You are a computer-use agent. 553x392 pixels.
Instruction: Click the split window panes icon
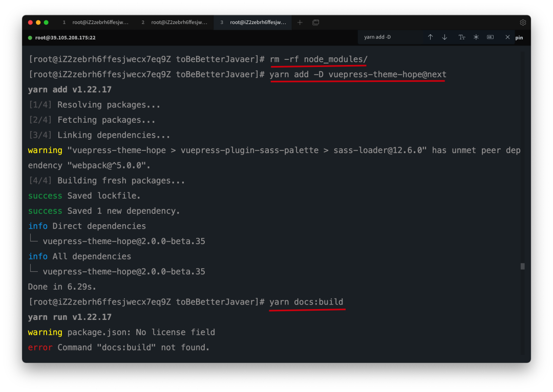coord(315,23)
